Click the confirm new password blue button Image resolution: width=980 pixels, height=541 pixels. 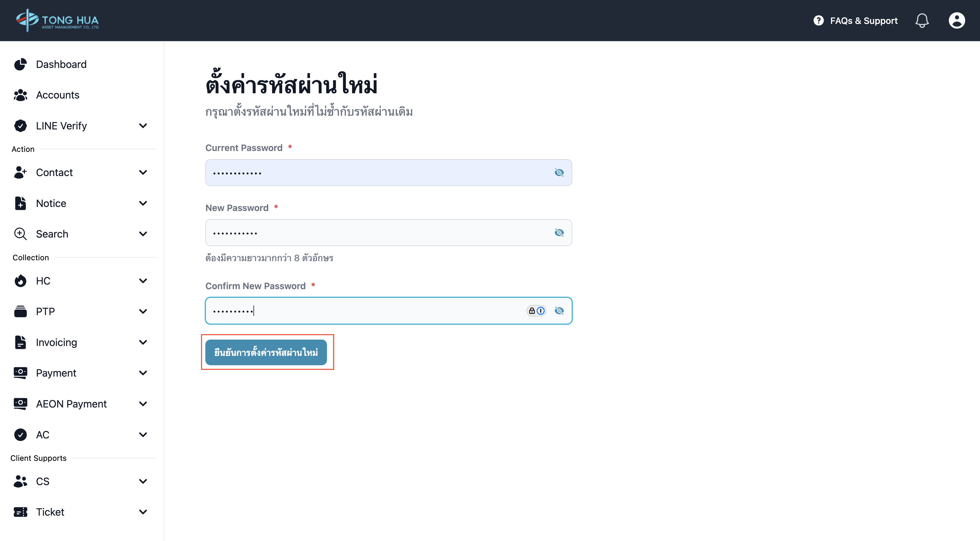tap(266, 352)
